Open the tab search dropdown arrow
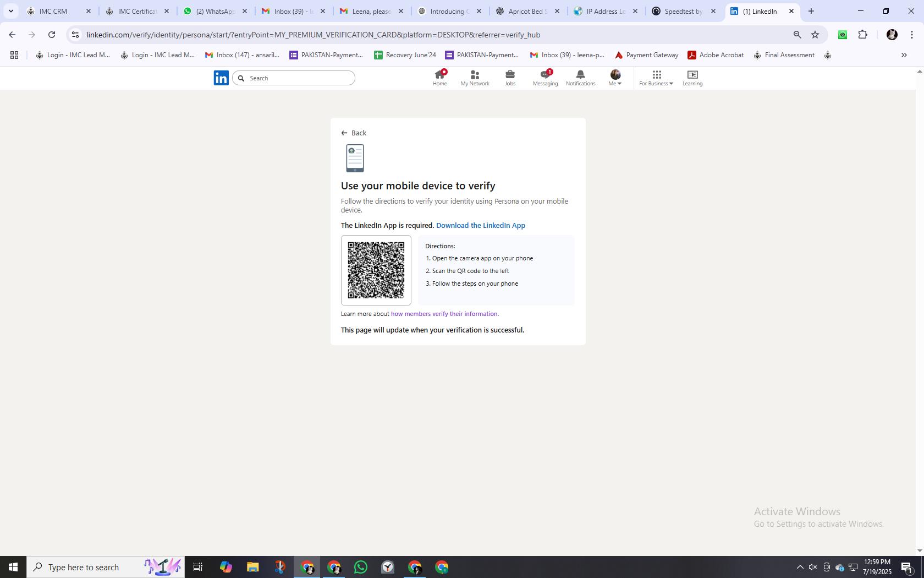Screen dimensions: 924x578 (x=10, y=11)
